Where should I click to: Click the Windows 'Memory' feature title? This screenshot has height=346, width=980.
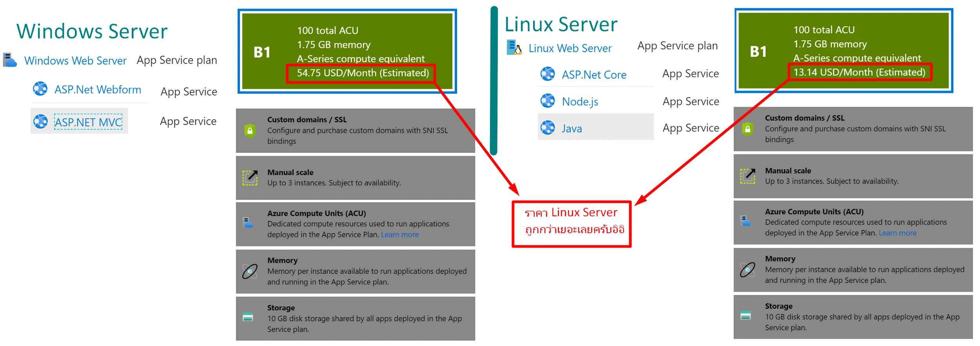(282, 261)
